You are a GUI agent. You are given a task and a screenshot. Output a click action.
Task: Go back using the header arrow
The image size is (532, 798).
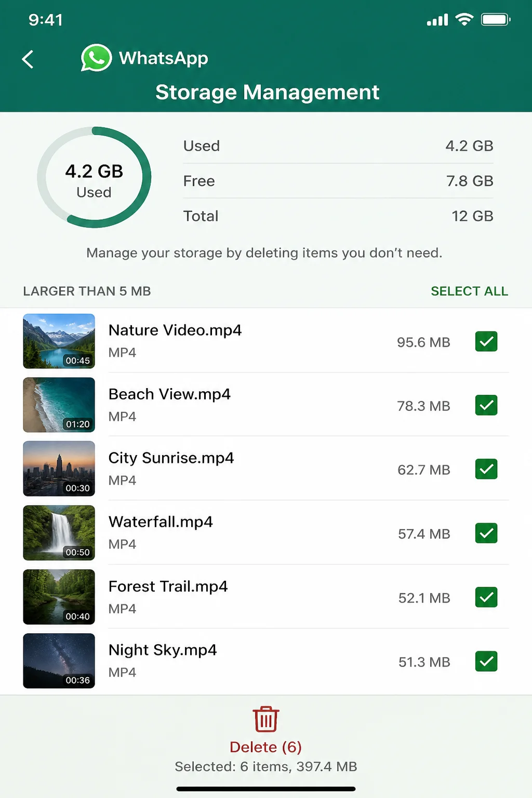point(28,59)
